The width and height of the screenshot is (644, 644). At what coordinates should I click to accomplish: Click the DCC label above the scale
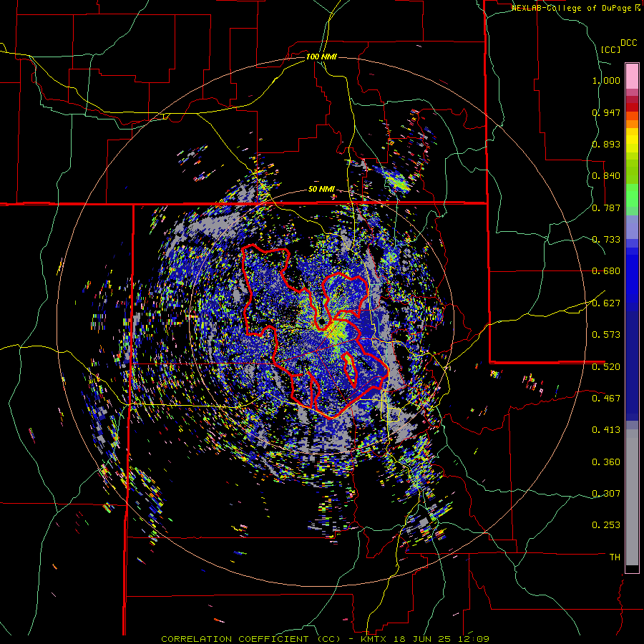[628, 43]
